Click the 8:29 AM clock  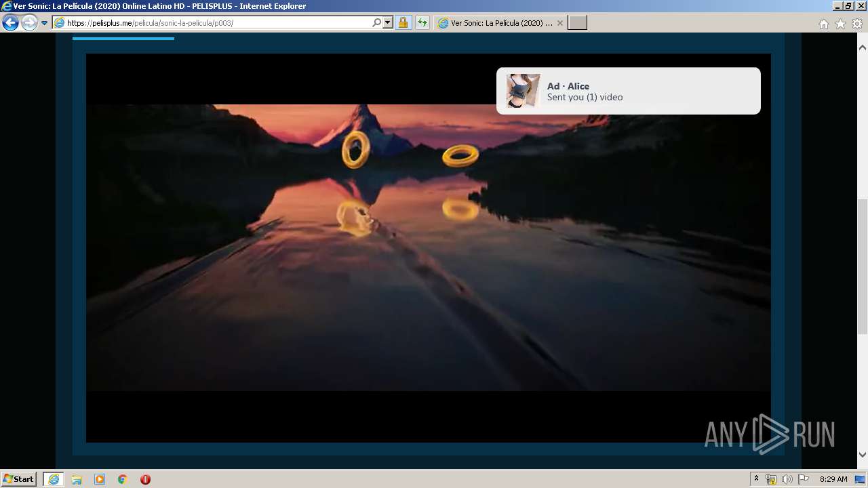[x=833, y=479]
